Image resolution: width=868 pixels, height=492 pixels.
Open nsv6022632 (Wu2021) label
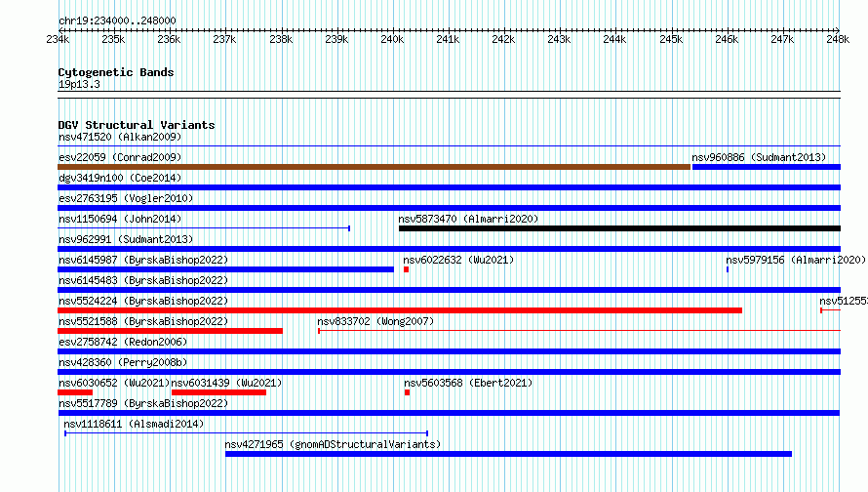(x=458, y=260)
